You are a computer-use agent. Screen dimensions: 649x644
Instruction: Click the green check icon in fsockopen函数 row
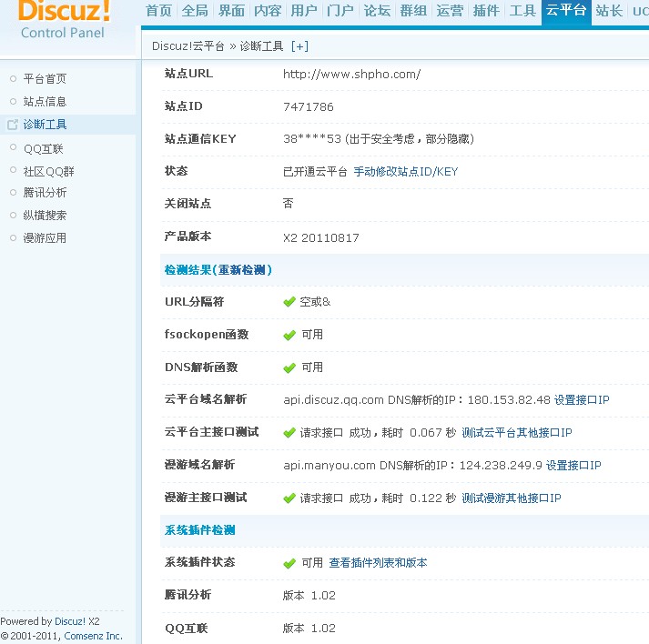pyautogui.click(x=289, y=335)
